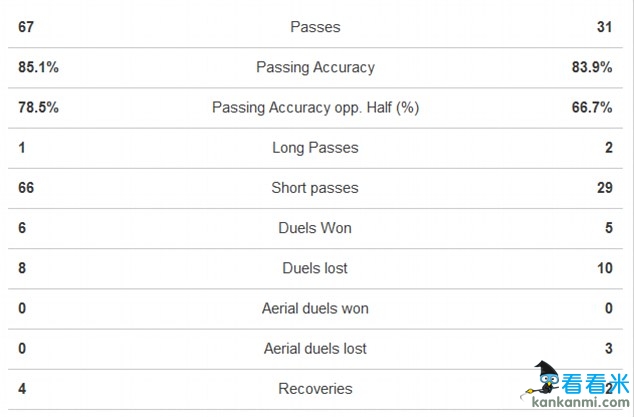Viewport: 634px width, 417px height.
Task: Select the 66 short passes value
Action: click(x=27, y=188)
